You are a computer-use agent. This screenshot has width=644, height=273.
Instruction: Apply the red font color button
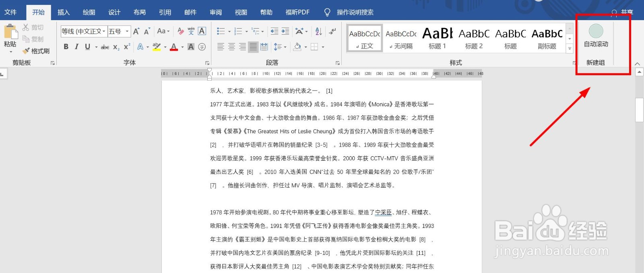pos(174,47)
